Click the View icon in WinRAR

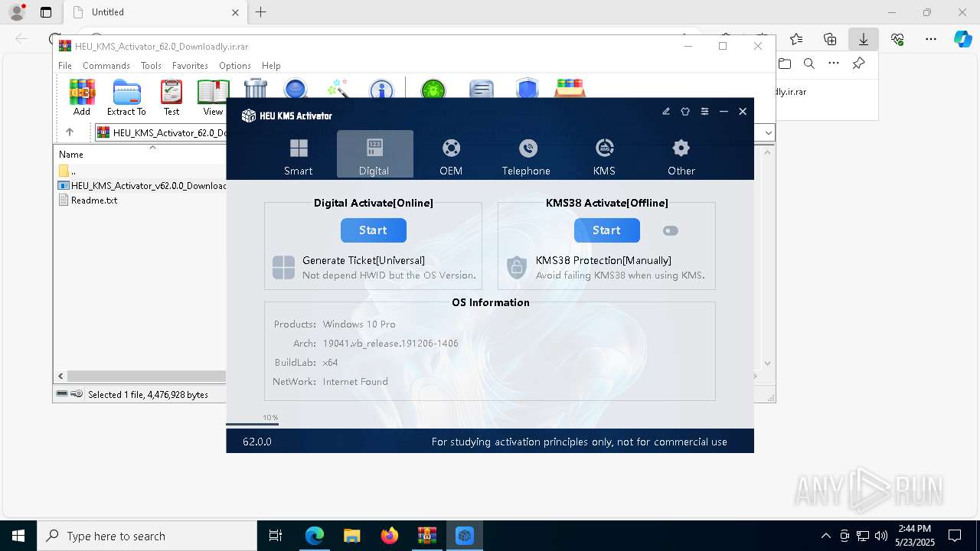(x=213, y=97)
